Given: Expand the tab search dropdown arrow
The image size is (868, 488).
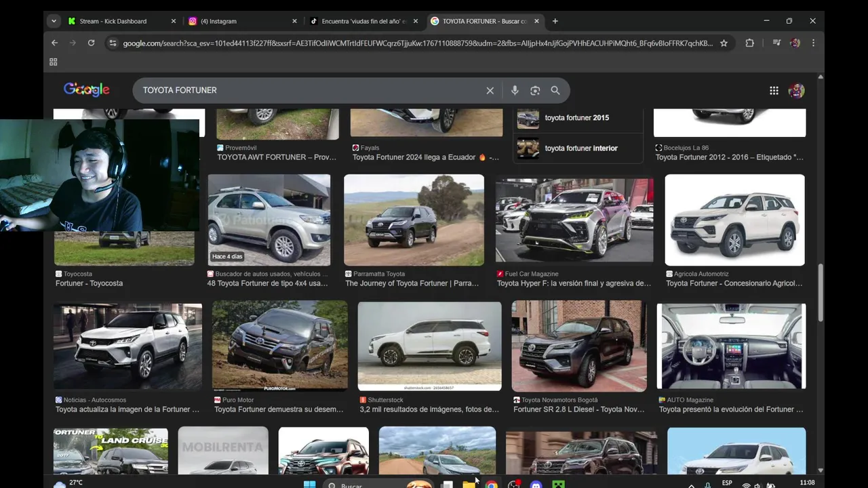Looking at the screenshot, I should (54, 21).
